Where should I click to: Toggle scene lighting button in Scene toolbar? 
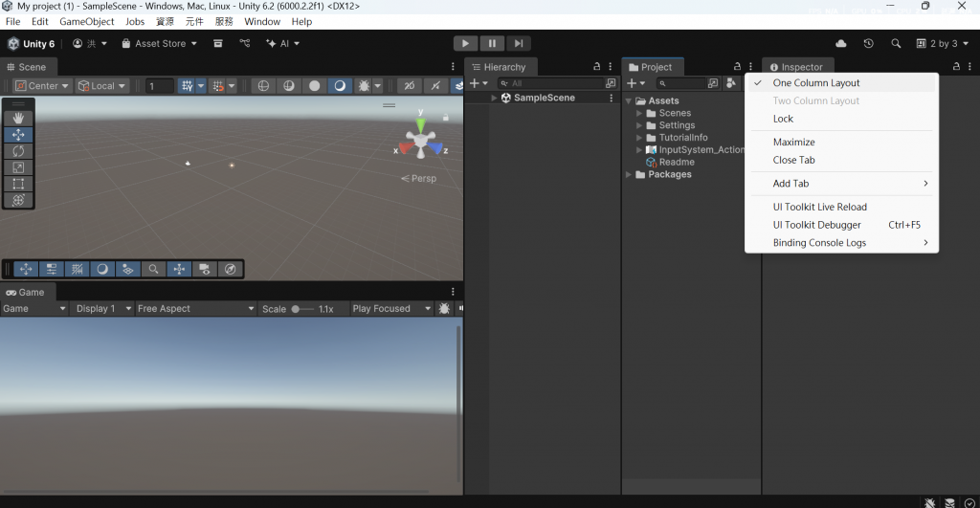pos(435,85)
